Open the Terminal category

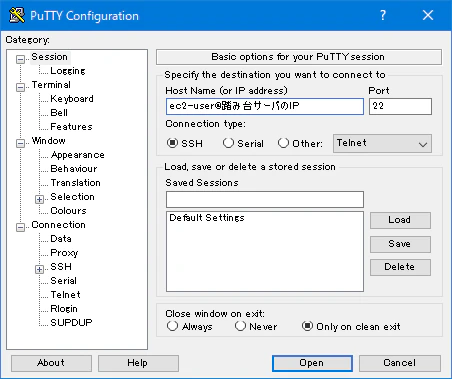[51, 85]
